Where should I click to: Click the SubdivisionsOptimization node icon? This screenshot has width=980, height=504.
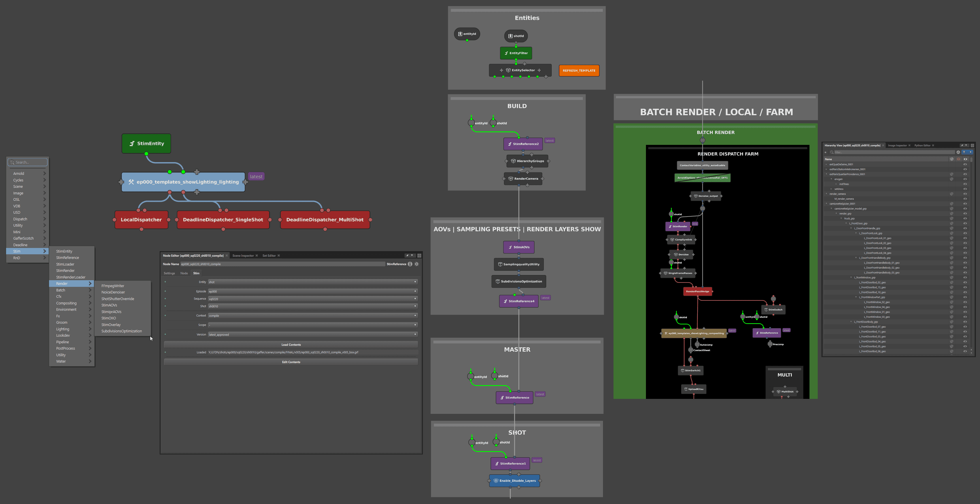coord(497,282)
